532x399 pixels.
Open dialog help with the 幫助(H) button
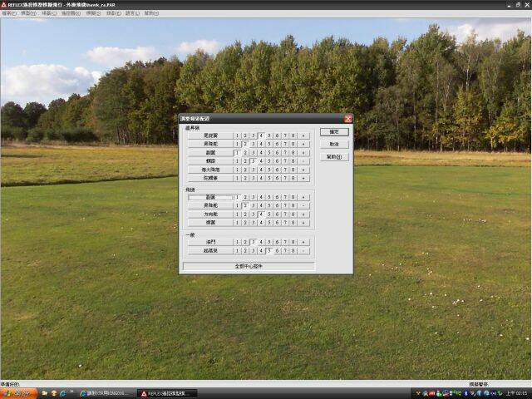click(334, 157)
